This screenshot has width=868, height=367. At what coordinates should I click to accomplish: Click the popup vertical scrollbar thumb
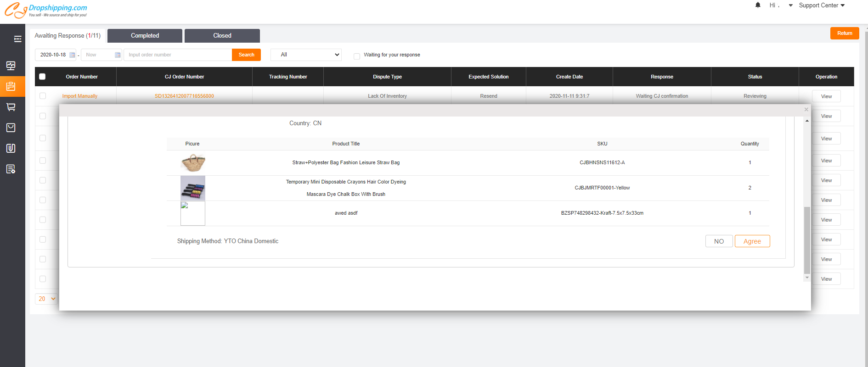pos(807,239)
